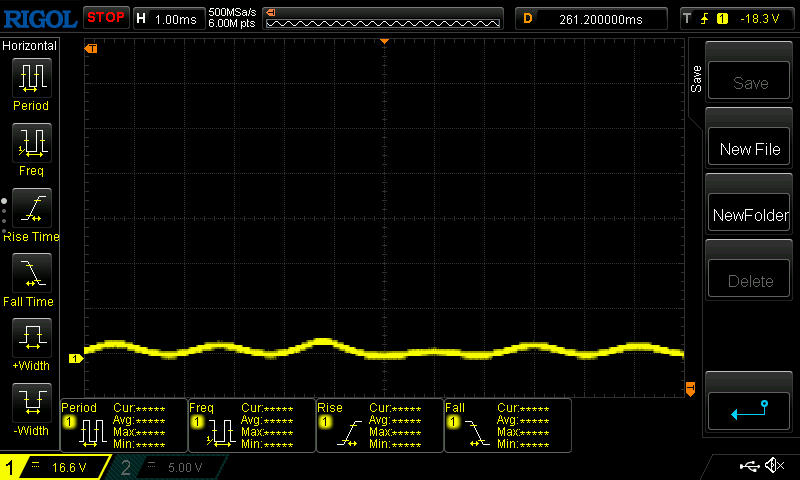Toggle the STOP run state indicator
This screenshot has height=480, width=800.
pyautogui.click(x=105, y=17)
